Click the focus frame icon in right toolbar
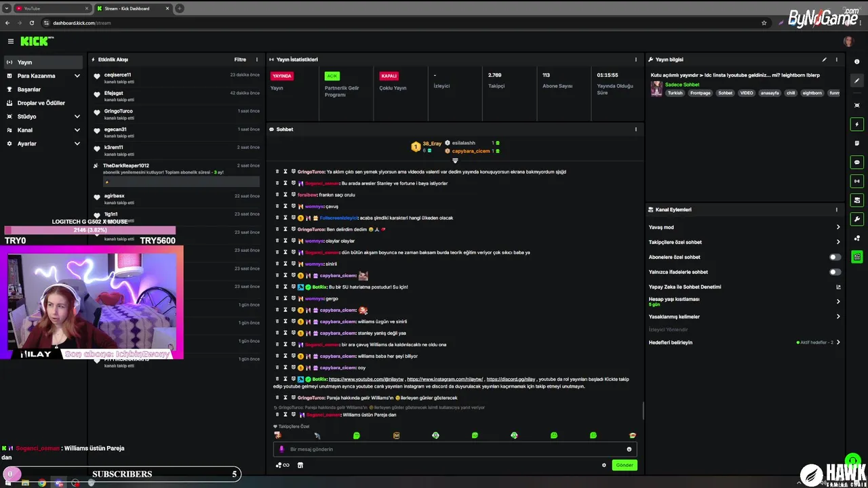Viewport: 868px width, 488px height. 857,105
